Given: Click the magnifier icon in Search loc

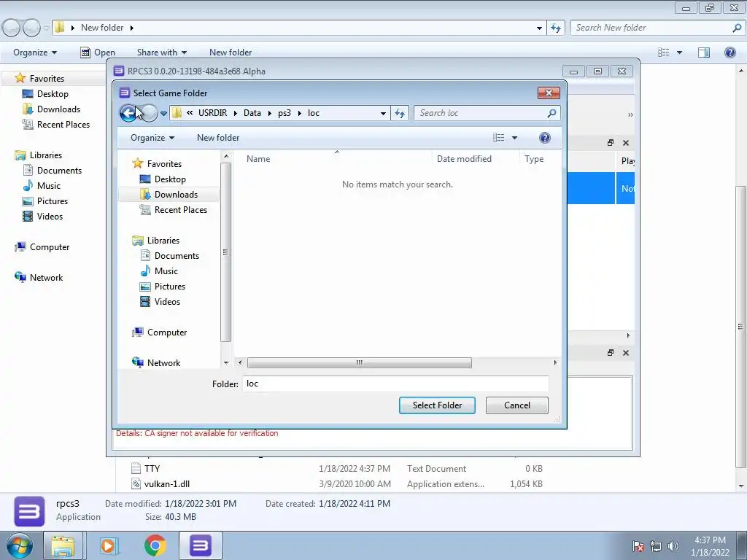Looking at the screenshot, I should click(x=551, y=113).
